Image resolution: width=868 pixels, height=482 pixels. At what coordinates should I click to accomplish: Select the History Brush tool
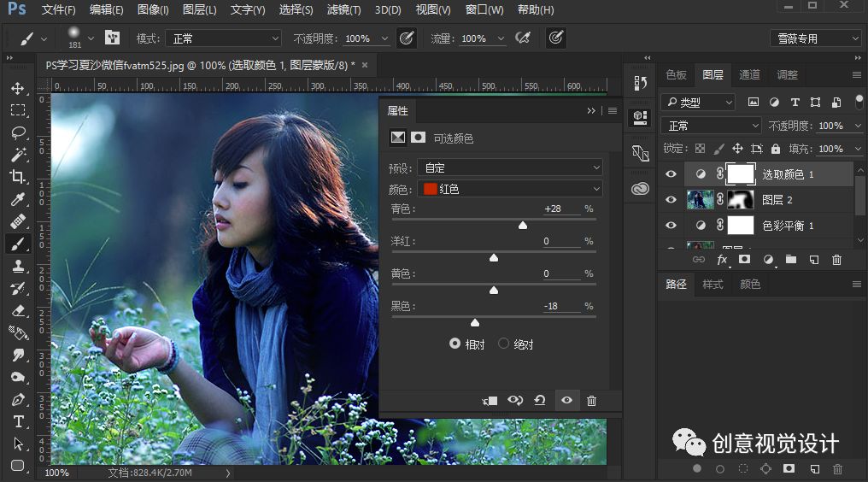tap(18, 288)
